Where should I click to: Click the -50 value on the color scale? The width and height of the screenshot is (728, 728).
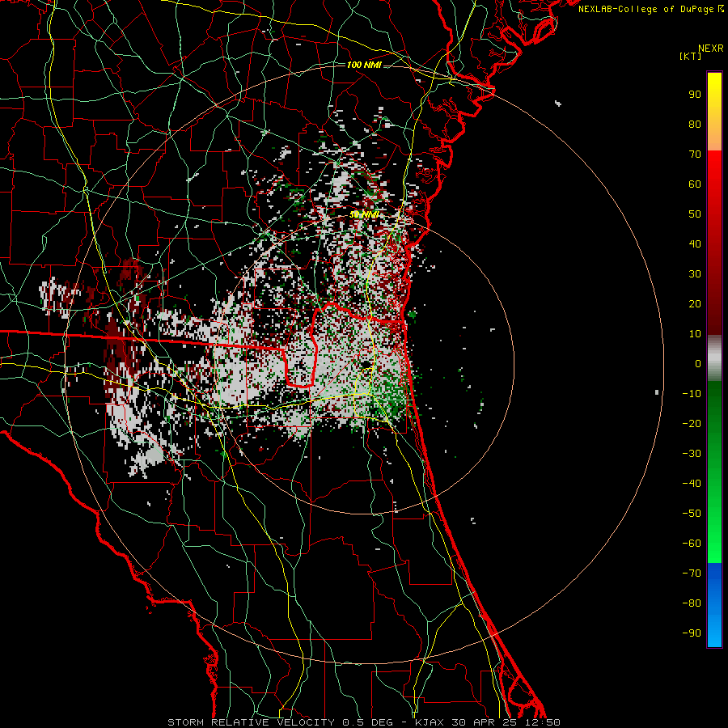[692, 514]
